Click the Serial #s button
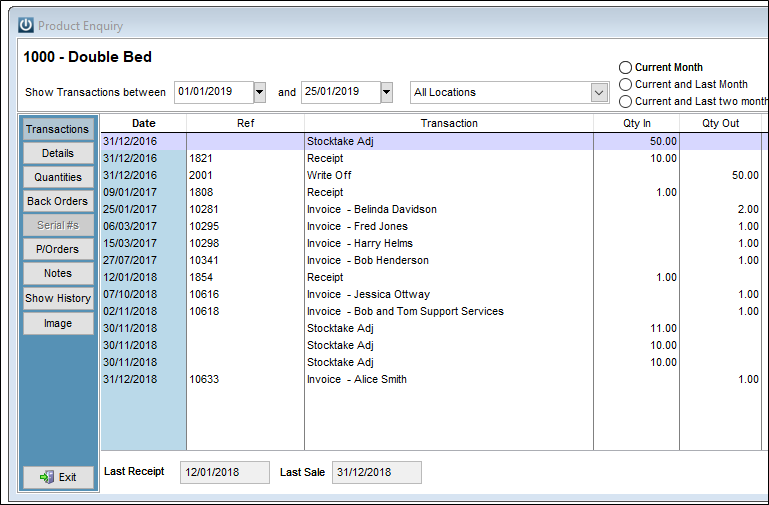This screenshot has width=769, height=505. (58, 225)
